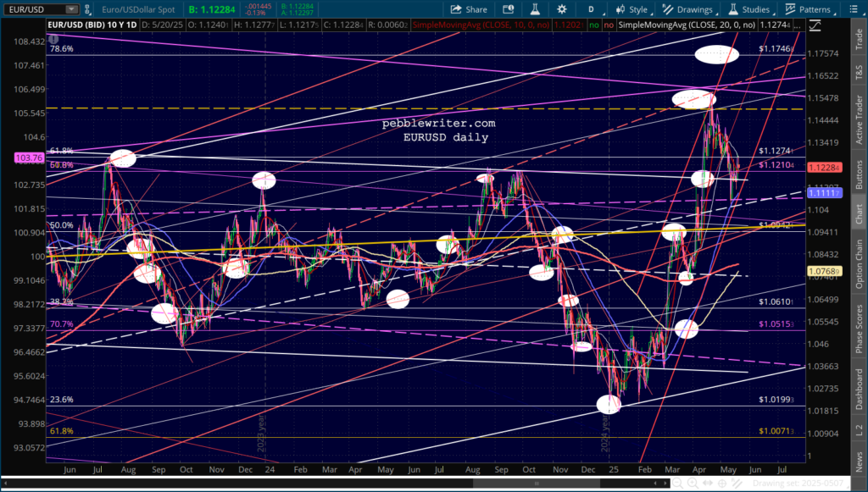Click the ellipsis after study labels
Viewport: 868px width, 492px height.
[797, 25]
